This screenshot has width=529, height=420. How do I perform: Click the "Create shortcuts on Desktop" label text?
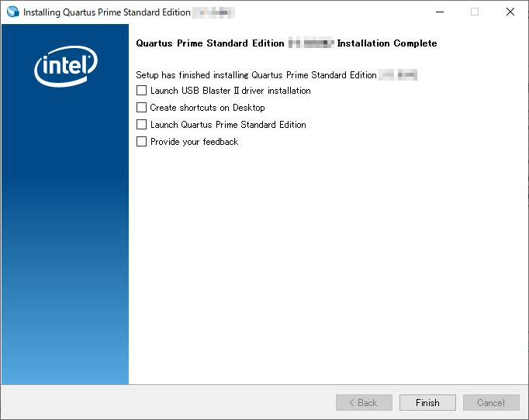tap(207, 108)
